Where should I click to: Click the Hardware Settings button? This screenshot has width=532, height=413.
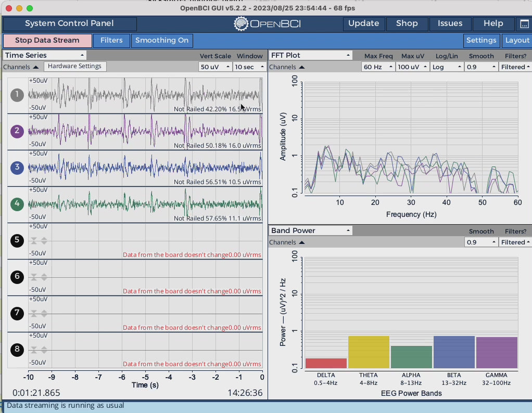pyautogui.click(x=75, y=67)
